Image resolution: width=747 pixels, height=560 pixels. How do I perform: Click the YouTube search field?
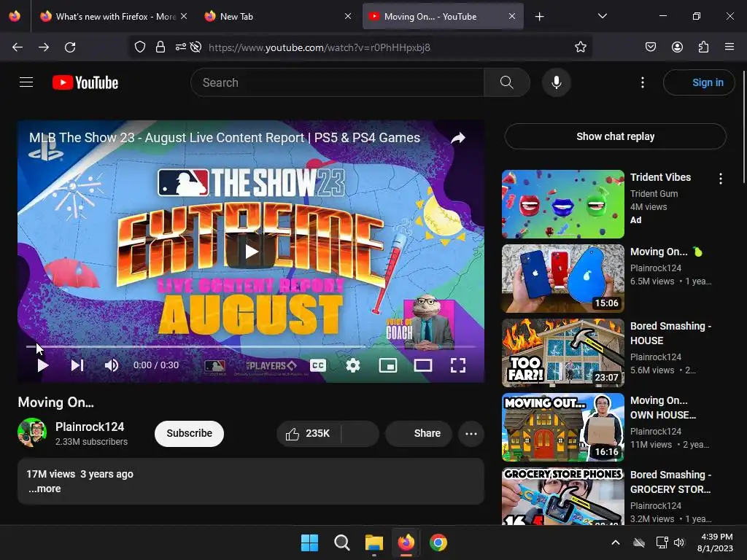337,82
